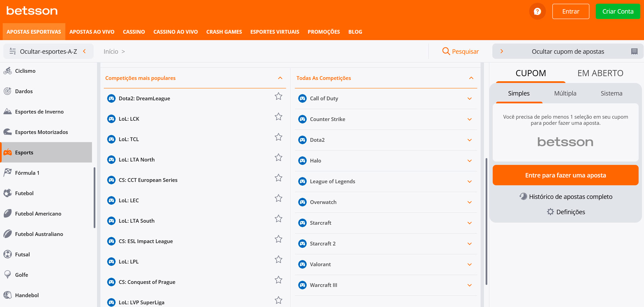Expand the Dota2 row chevron
This screenshot has height=307, width=644.
470,140
